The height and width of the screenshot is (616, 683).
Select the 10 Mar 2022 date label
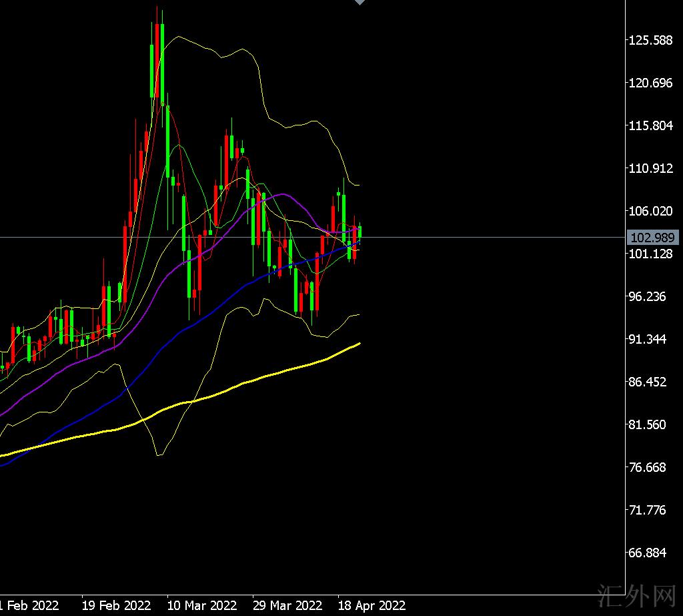coord(202,606)
